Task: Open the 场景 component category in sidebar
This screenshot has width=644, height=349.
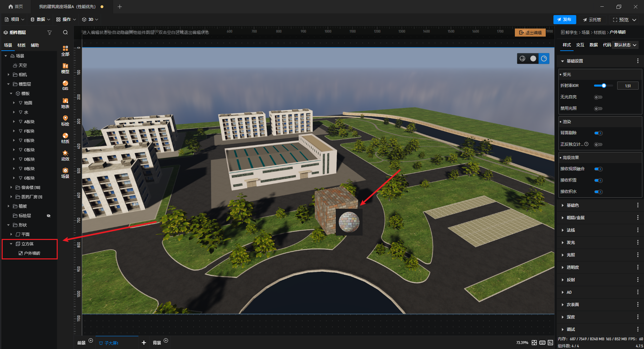Action: tap(65, 173)
